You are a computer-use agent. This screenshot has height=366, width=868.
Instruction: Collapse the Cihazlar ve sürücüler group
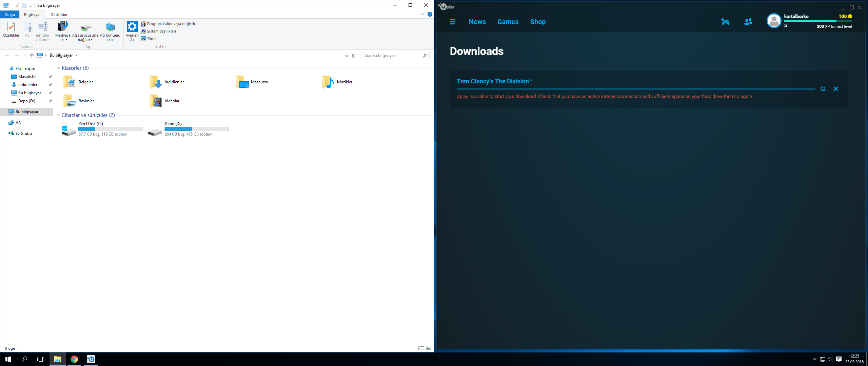[58, 115]
